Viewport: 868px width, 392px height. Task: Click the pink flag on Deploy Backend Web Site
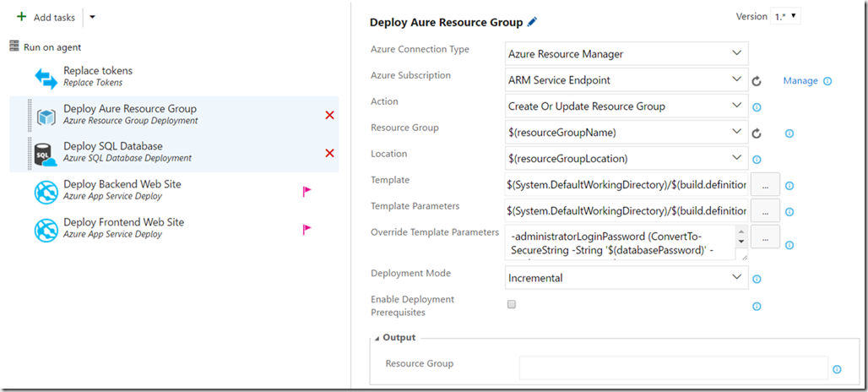307,192
